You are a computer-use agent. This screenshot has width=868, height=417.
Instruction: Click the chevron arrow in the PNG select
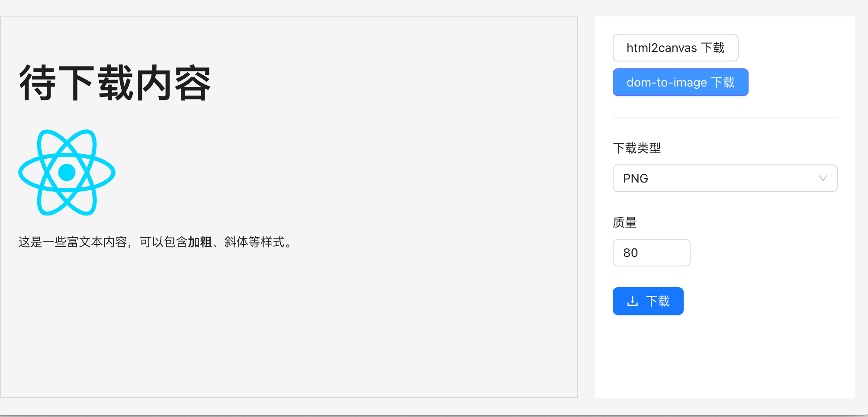pyautogui.click(x=823, y=178)
